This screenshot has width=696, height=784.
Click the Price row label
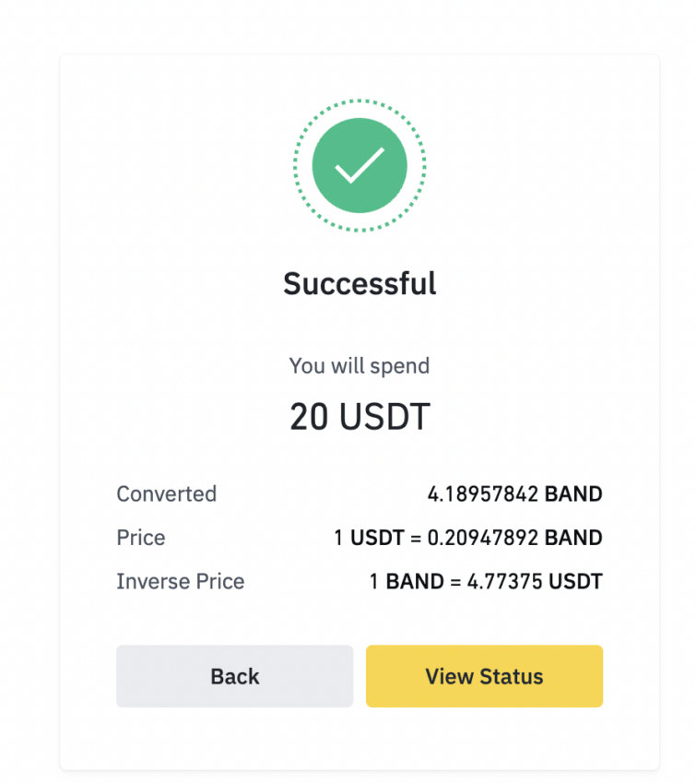(140, 538)
